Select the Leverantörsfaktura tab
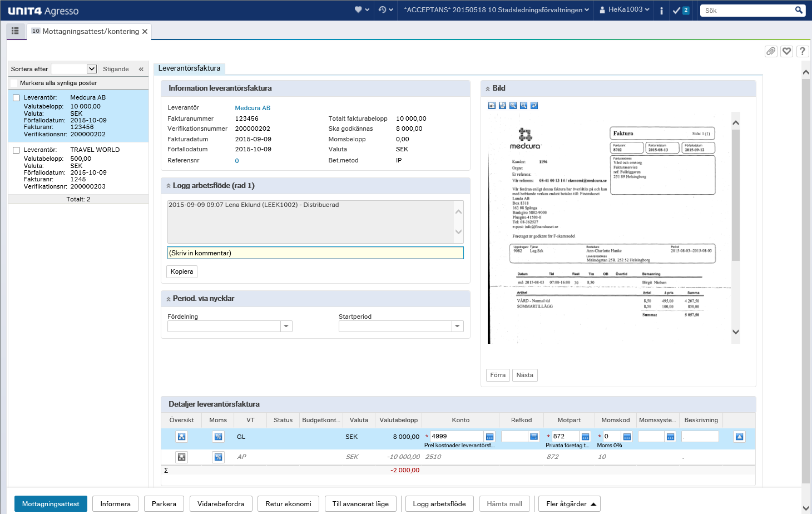812x514 pixels. 189,68
